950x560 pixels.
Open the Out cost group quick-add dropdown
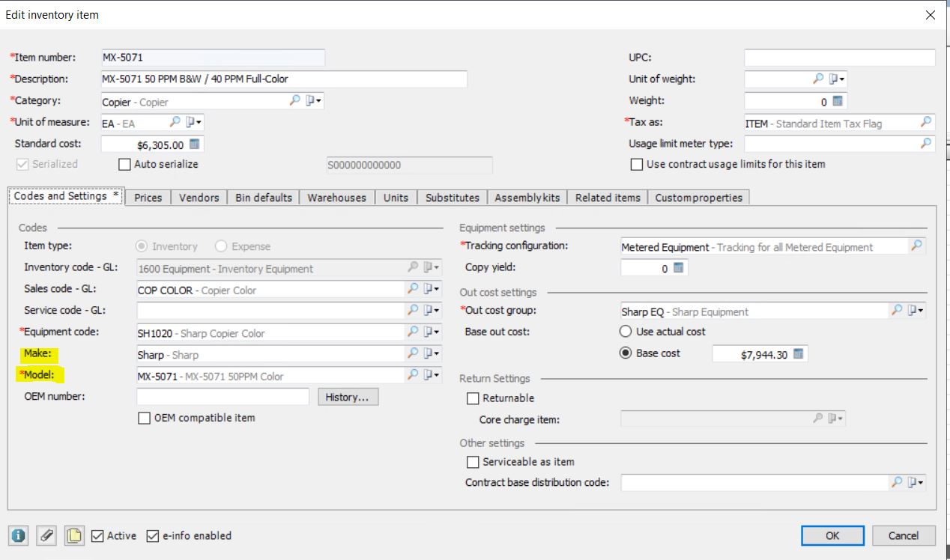point(916,310)
